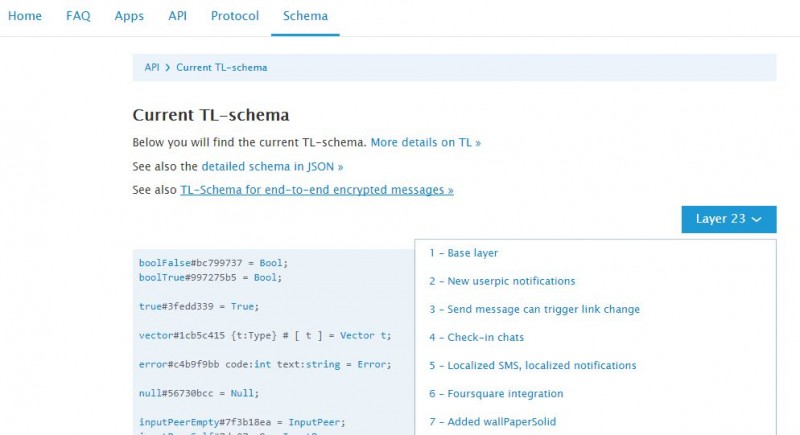The image size is (800, 435).
Task: Choose layer 5 Localized SMS option
Action: [532, 365]
